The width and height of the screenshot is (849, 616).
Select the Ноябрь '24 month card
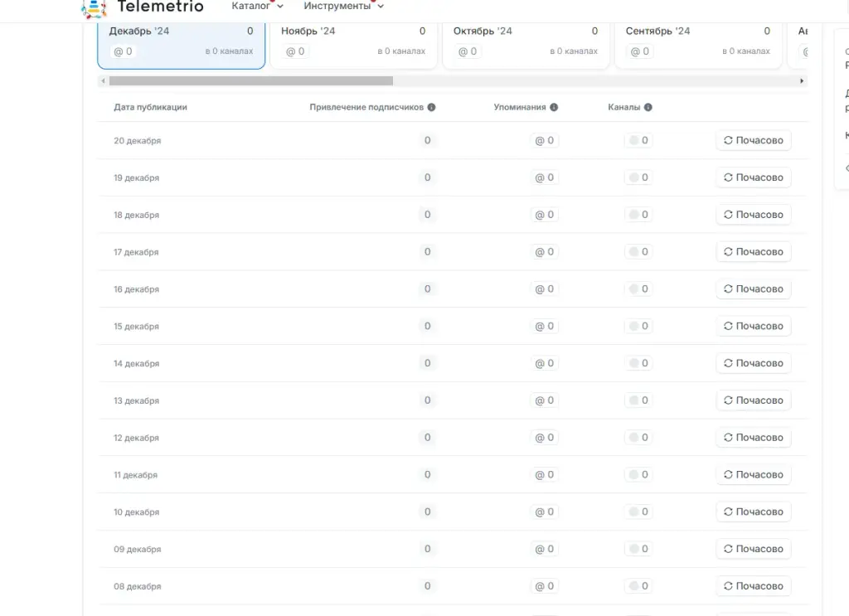[353, 44]
